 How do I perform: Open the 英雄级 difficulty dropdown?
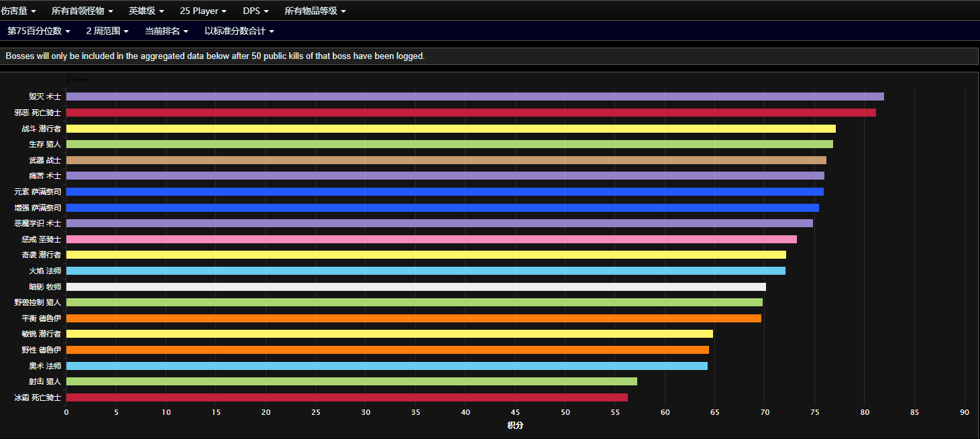pyautogui.click(x=146, y=11)
